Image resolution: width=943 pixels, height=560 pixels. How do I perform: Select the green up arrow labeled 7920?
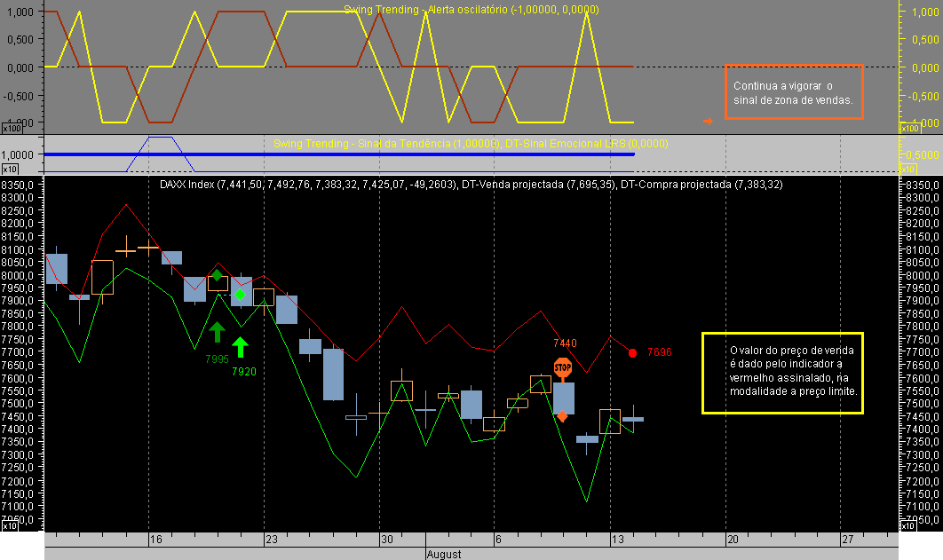pos(240,345)
